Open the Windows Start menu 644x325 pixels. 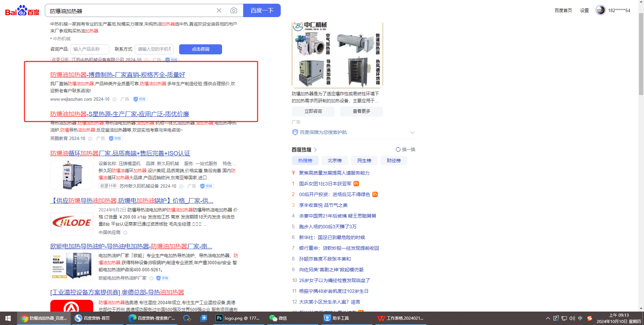tap(8, 318)
